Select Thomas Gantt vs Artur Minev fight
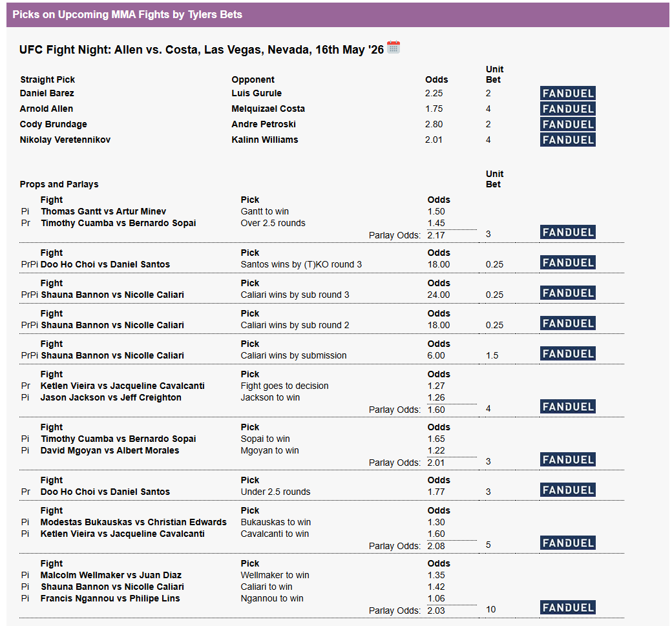Screen dimensions: 672x626 coord(103,211)
